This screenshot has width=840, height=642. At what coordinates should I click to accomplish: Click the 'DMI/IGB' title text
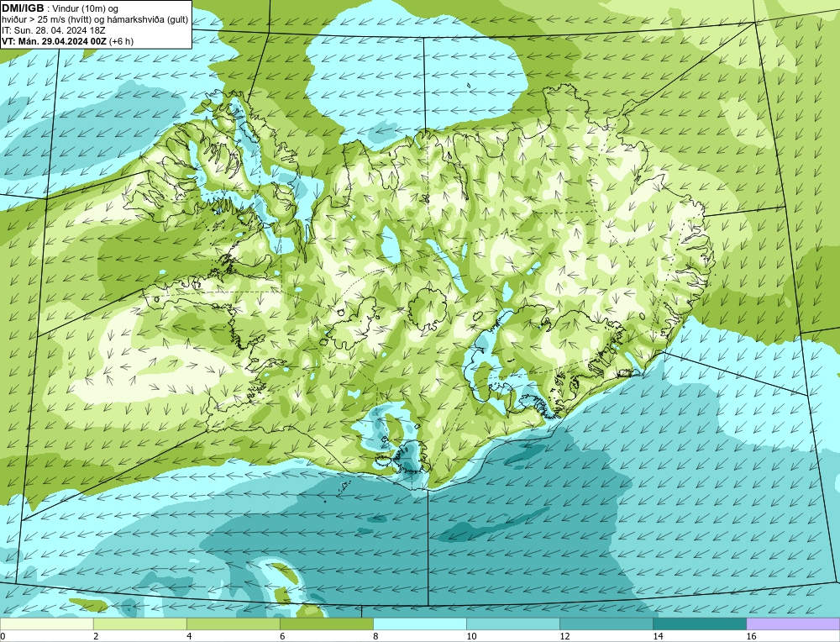point(23,8)
